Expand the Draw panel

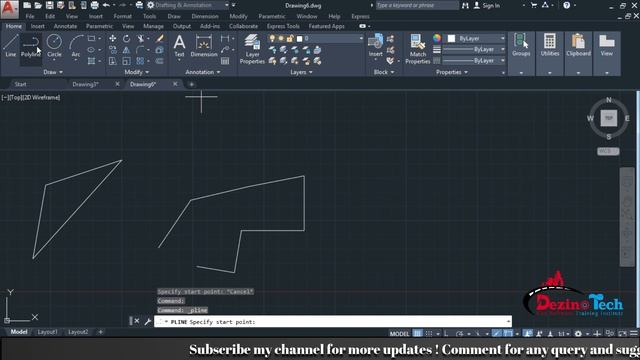(53, 72)
